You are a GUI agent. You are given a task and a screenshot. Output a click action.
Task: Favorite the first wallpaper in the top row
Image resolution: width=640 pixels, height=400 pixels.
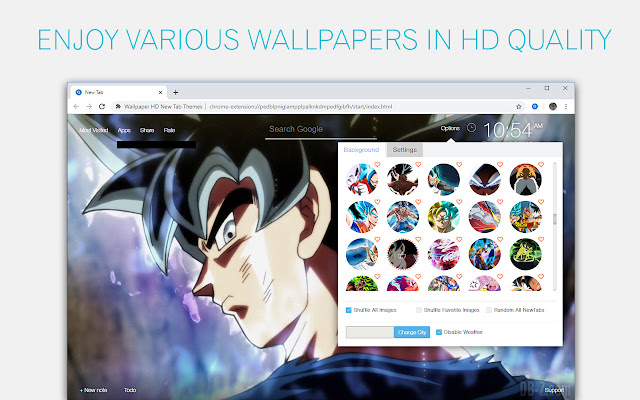(377, 164)
